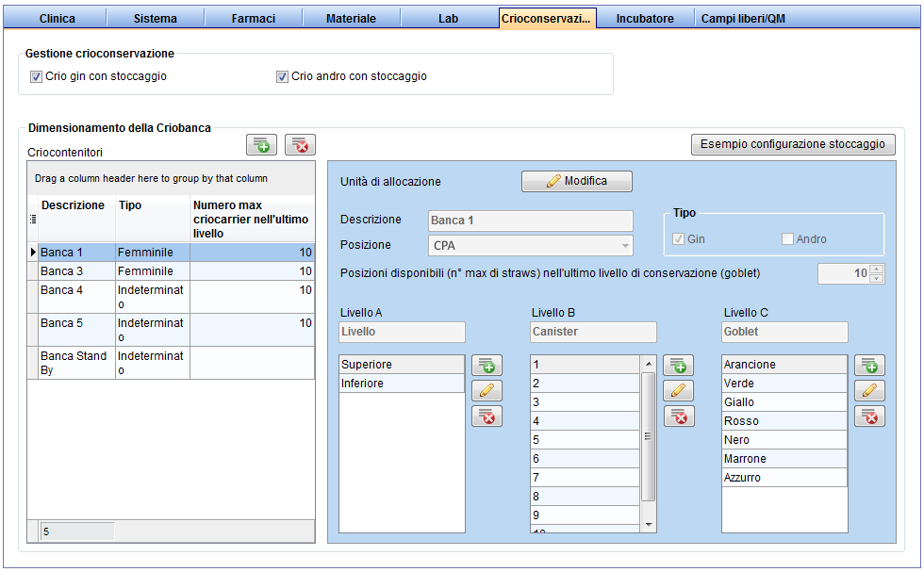Toggle the Andro type checkbox
The width and height of the screenshot is (924, 572).
(787, 239)
